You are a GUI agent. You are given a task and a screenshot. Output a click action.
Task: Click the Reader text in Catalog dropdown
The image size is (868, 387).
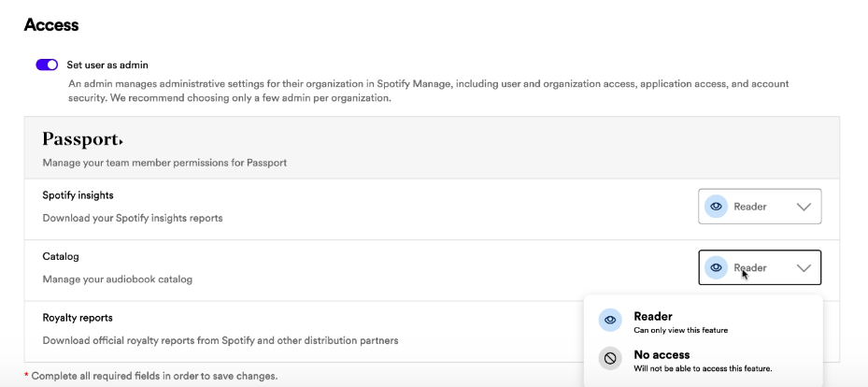pyautogui.click(x=750, y=268)
